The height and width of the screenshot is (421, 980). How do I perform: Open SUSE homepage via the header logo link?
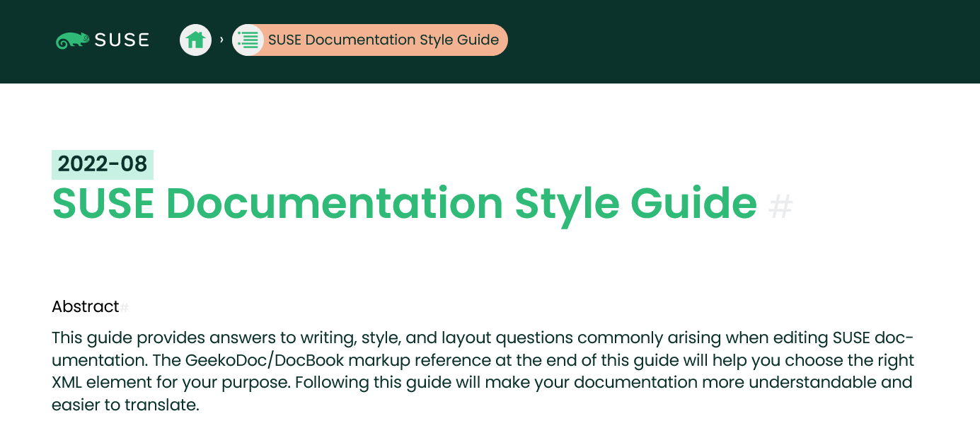pos(103,39)
